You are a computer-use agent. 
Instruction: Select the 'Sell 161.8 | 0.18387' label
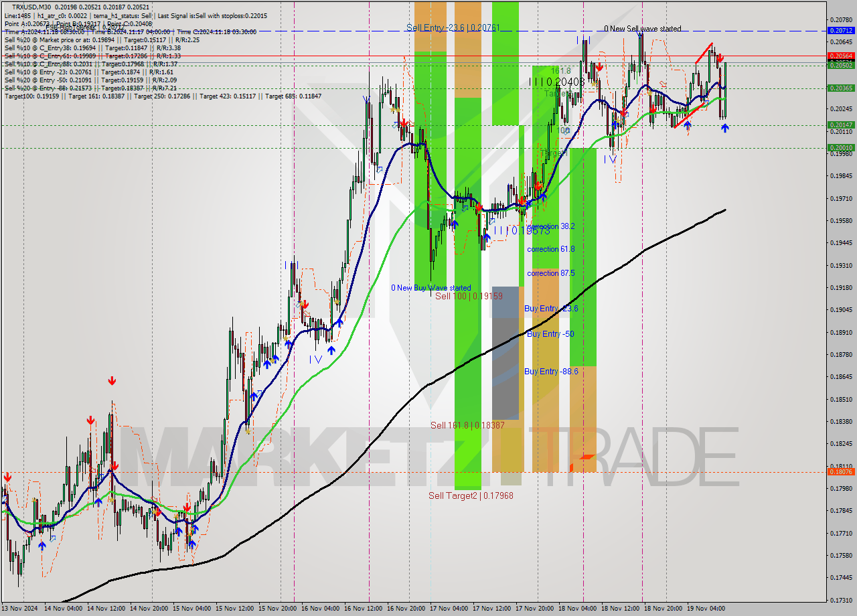pos(467,425)
